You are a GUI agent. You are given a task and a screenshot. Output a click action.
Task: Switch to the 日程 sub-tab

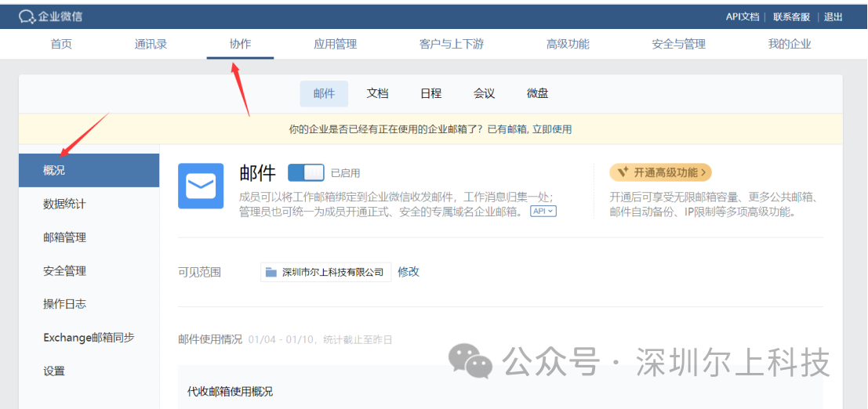[430, 93]
